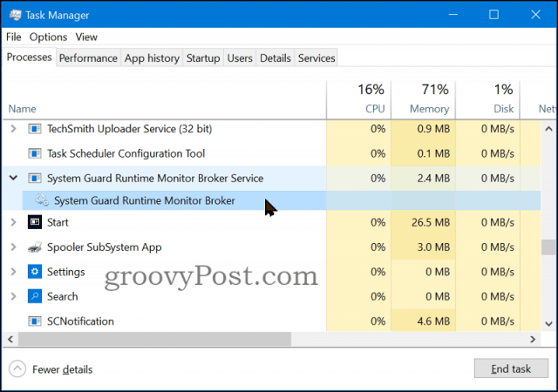This screenshot has height=392, width=558.
Task: Expand the TechSmith Uploader Service group
Action: pyautogui.click(x=13, y=129)
